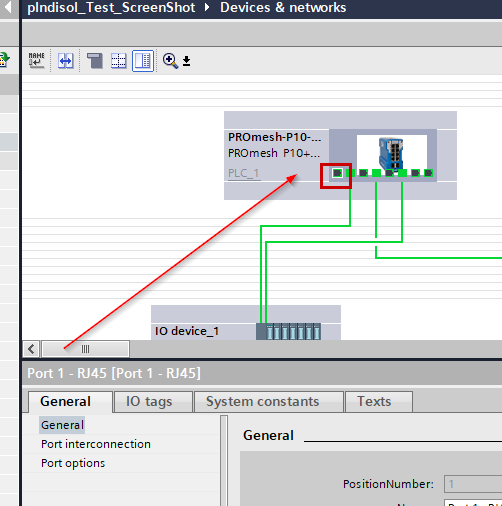The width and height of the screenshot is (502, 506).
Task: Select the fifth port of PROmesh
Action: tap(389, 173)
